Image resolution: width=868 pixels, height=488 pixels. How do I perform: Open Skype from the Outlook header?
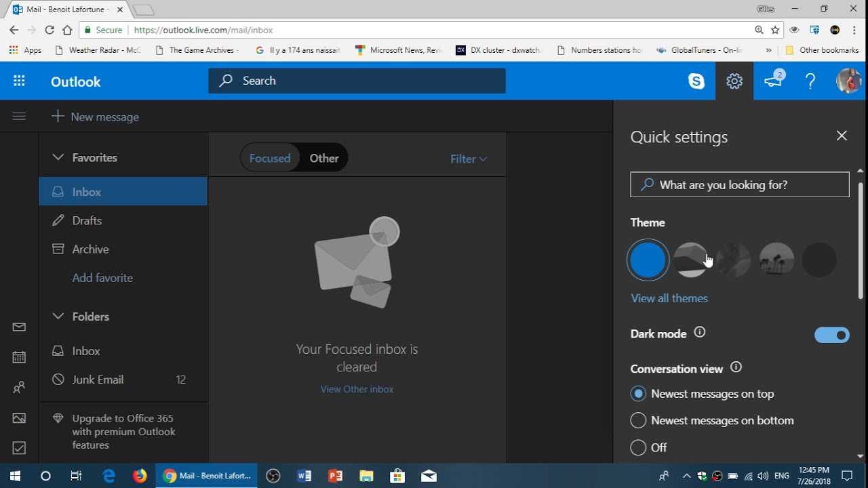[696, 81]
